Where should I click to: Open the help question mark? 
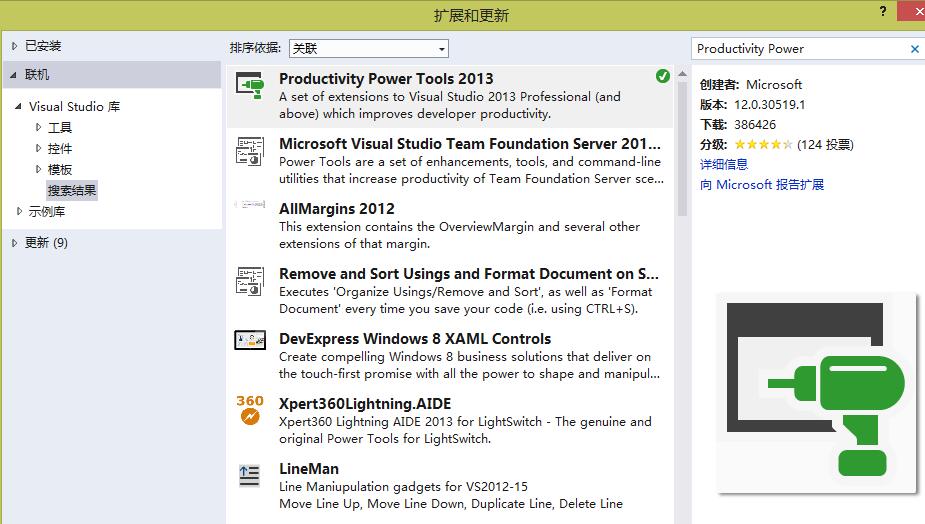click(x=883, y=11)
